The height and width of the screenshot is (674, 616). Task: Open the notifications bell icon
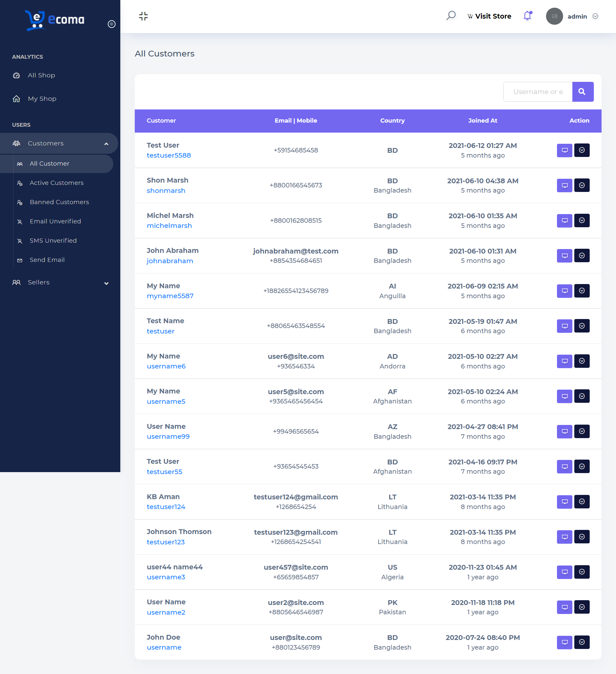tap(527, 16)
